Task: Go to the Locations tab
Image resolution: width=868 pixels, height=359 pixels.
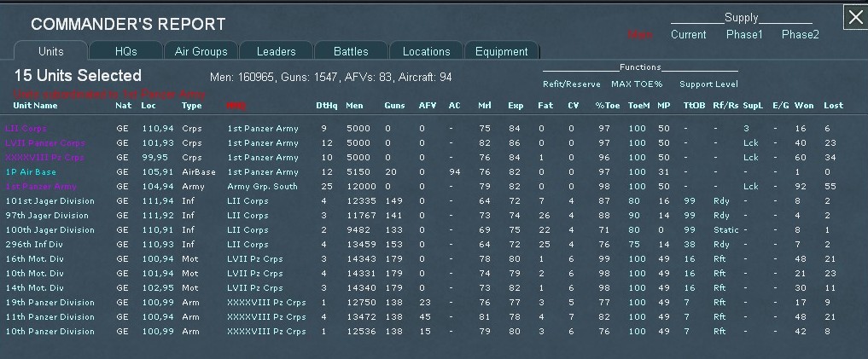Action: (x=426, y=52)
